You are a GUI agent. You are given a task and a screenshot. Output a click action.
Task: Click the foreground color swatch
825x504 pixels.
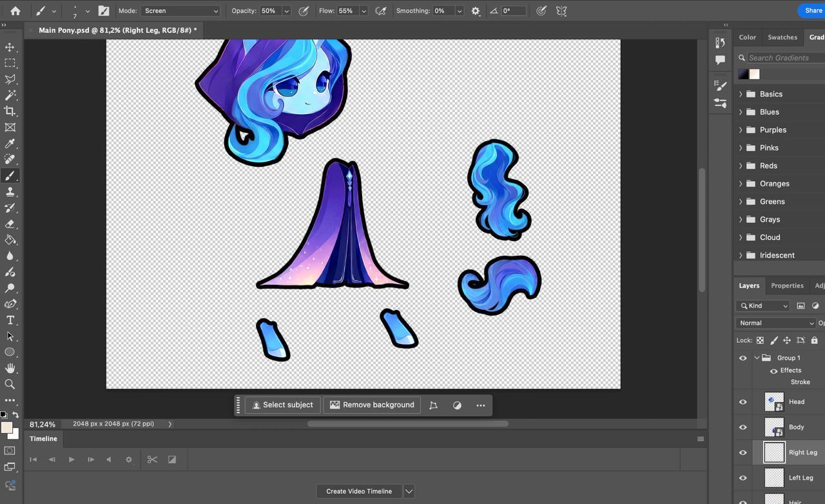[6, 428]
